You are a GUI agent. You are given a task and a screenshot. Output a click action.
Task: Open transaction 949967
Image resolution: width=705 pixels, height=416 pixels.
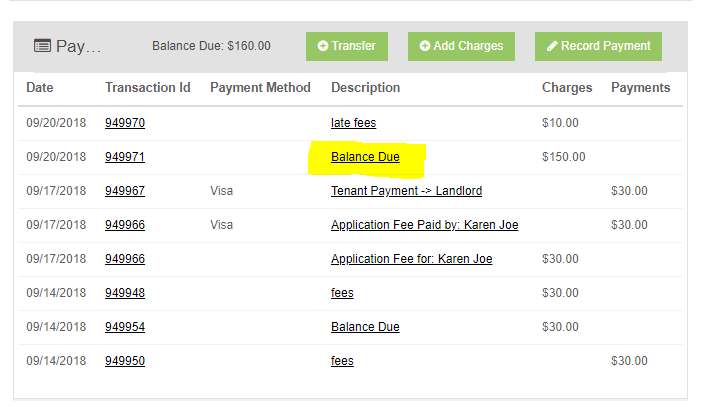125,191
